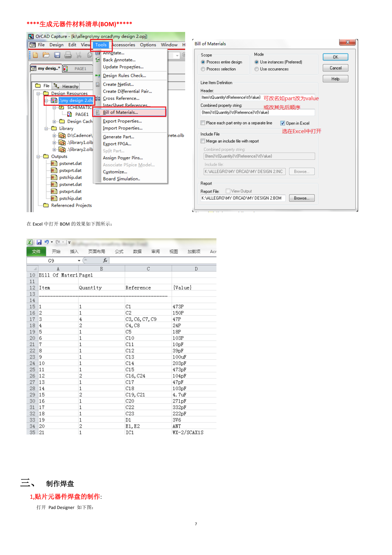The height and width of the screenshot is (555, 392).
Task: Select Process entire design radio button
Action: point(203,62)
